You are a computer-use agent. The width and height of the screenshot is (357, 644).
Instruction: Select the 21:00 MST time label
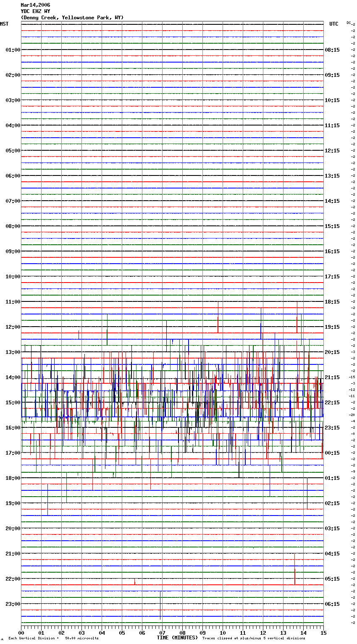tap(13, 554)
